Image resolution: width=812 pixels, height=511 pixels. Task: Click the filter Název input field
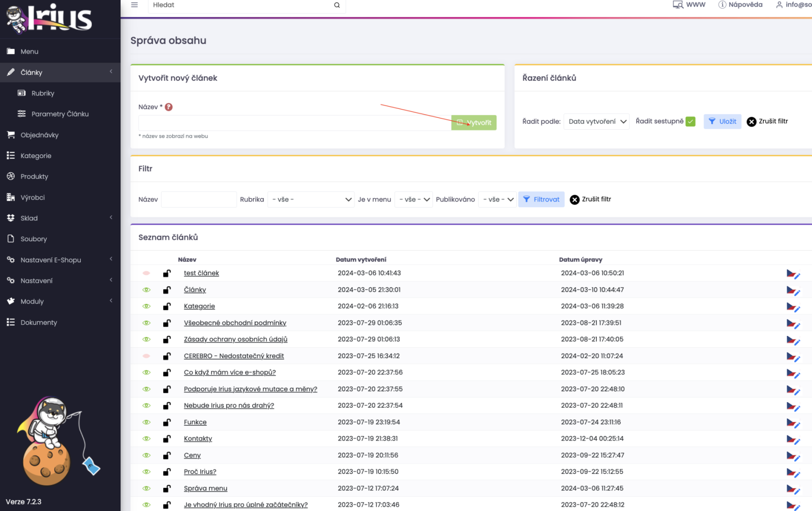(199, 200)
